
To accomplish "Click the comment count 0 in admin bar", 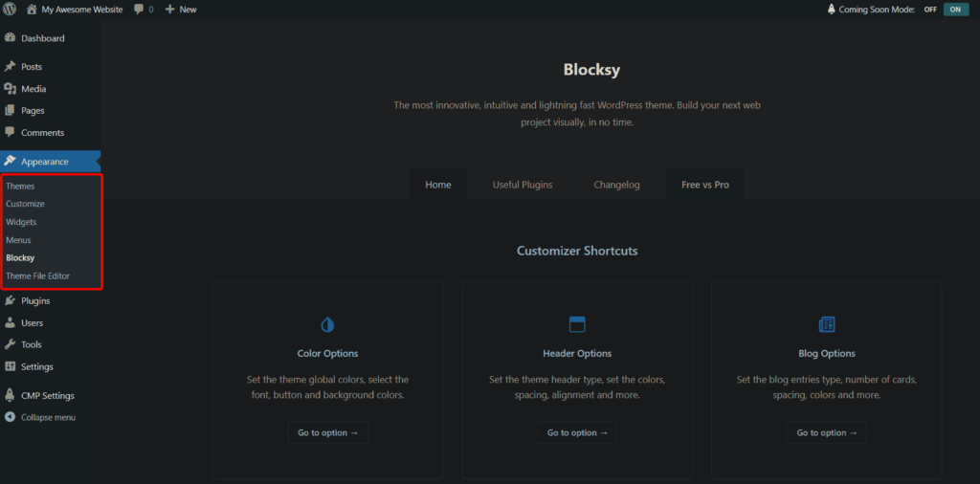I will (x=150, y=10).
